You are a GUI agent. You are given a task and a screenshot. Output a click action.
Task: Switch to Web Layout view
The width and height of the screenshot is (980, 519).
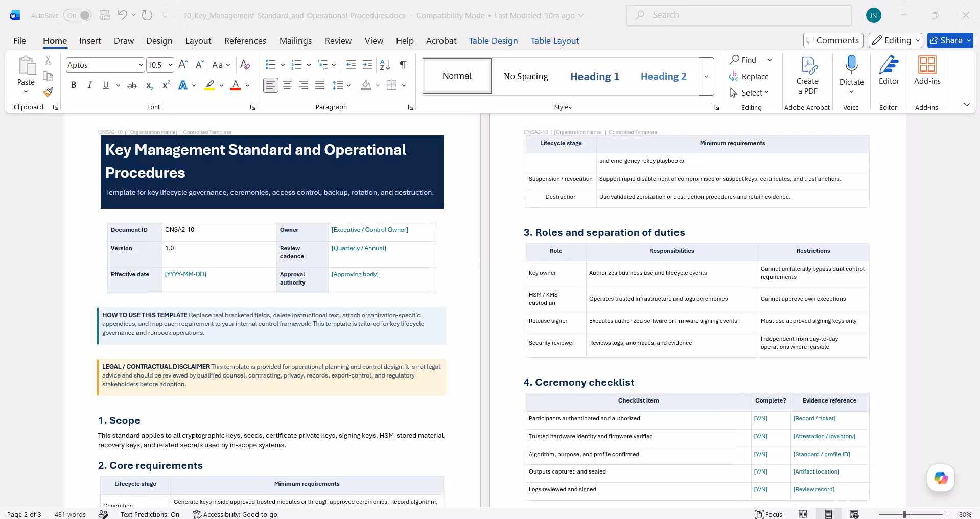[x=854, y=514]
